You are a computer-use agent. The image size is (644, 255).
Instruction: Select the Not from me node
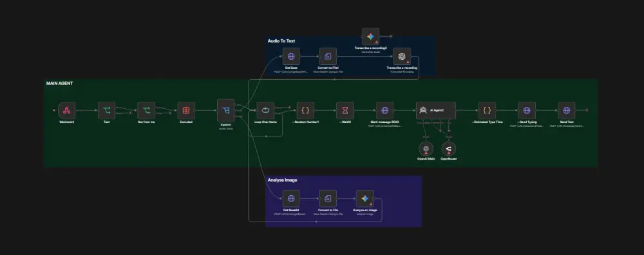point(146,111)
